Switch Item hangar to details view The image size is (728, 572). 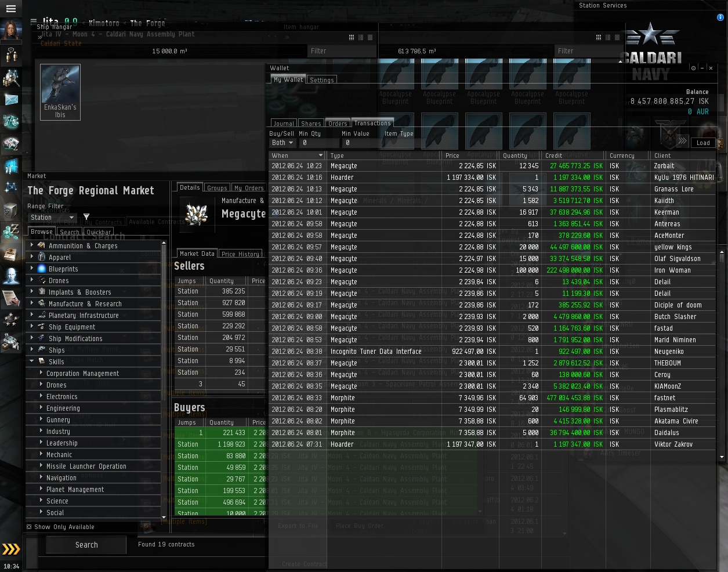tap(608, 37)
